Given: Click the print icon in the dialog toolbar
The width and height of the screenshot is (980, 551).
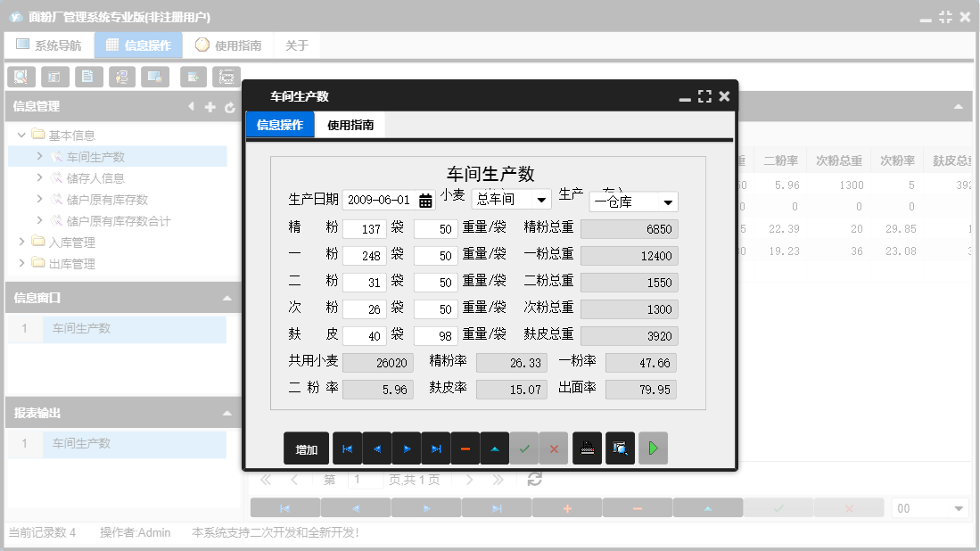Looking at the screenshot, I should click(588, 448).
